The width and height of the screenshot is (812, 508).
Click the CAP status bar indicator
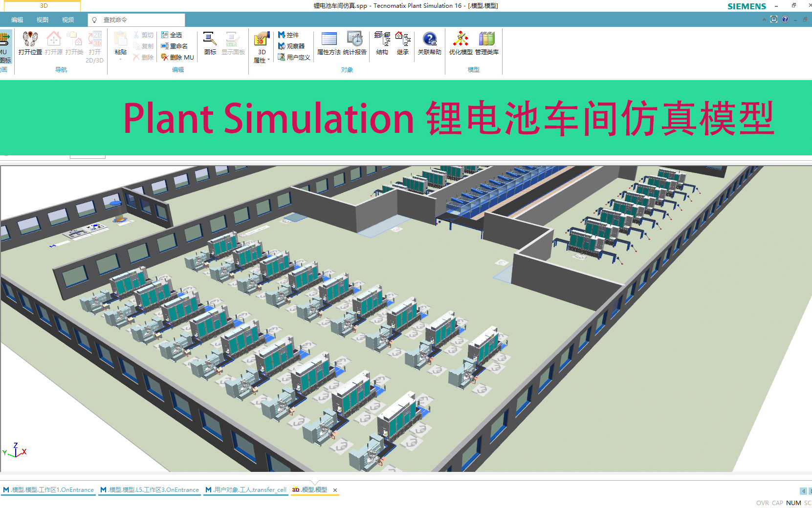point(777,503)
